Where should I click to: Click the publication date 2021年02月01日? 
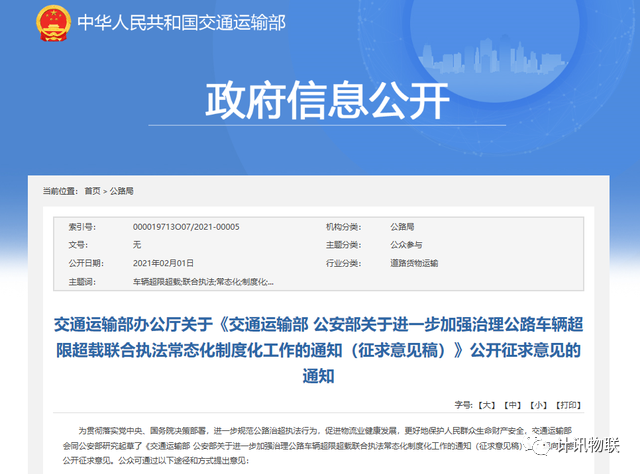click(x=163, y=263)
